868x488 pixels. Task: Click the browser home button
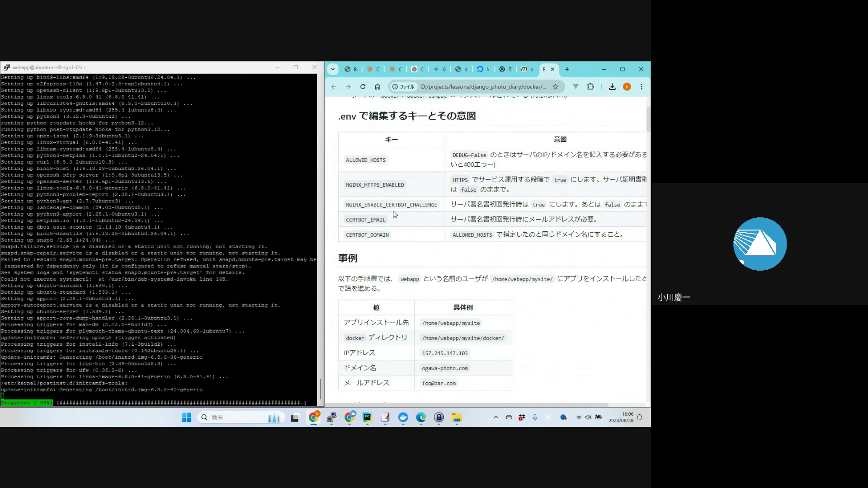click(x=377, y=87)
